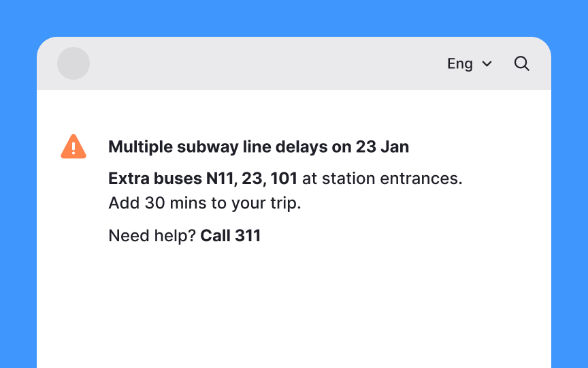Click the orange warning triangle icon
The height and width of the screenshot is (368, 588).
point(73,147)
